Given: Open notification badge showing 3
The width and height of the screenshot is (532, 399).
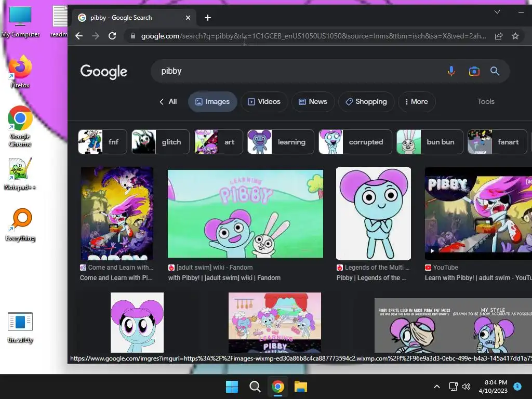Looking at the screenshot, I should coord(517,387).
